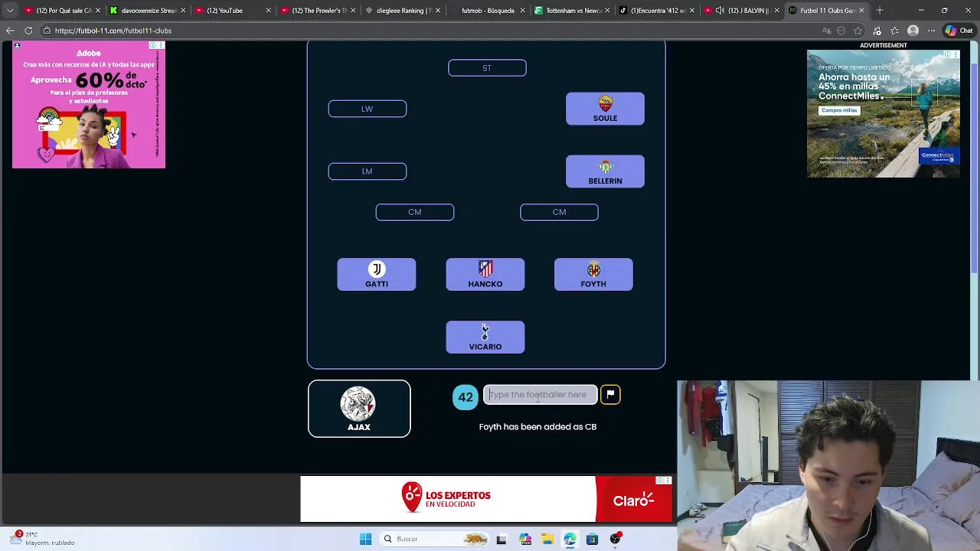Expand the tab search dropdown
Viewport: 980px width, 551px height.
click(10, 11)
